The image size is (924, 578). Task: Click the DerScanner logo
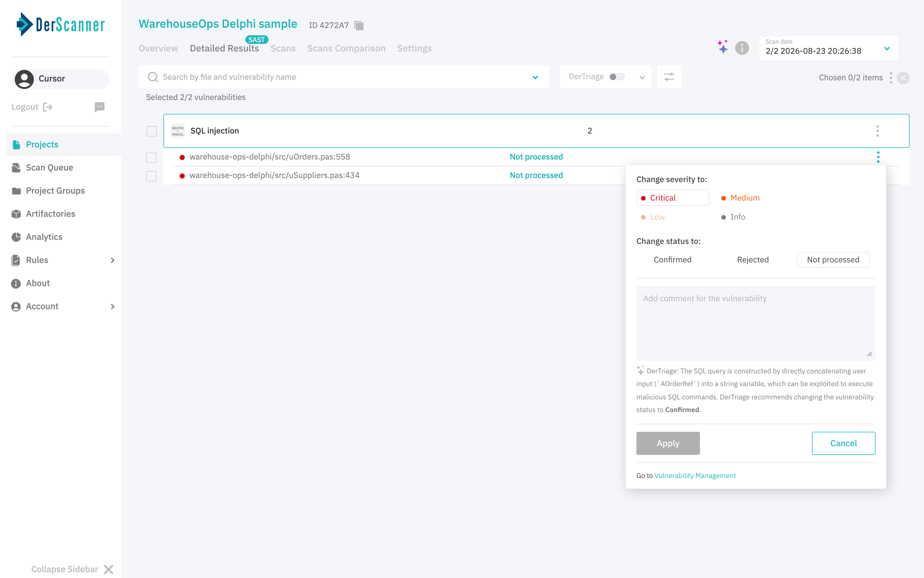(x=60, y=25)
